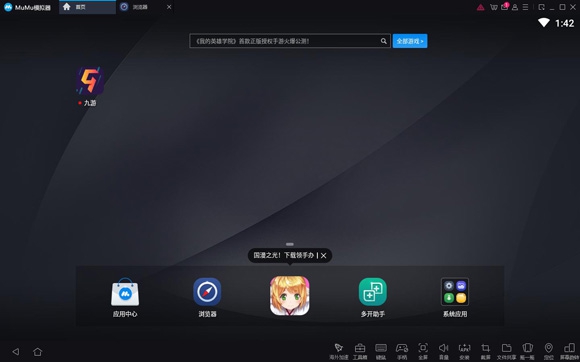The width and height of the screenshot is (580, 362).
Task: Click the magnifier search icon
Action: (x=384, y=41)
